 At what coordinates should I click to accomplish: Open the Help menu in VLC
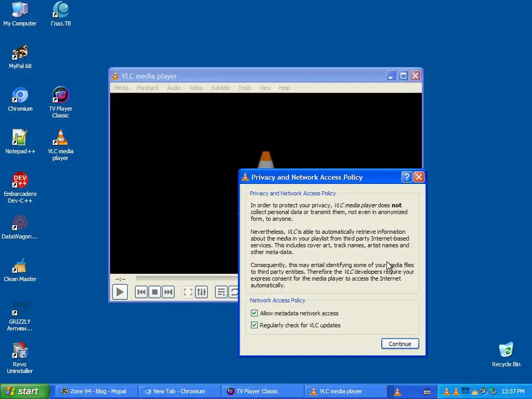284,88
